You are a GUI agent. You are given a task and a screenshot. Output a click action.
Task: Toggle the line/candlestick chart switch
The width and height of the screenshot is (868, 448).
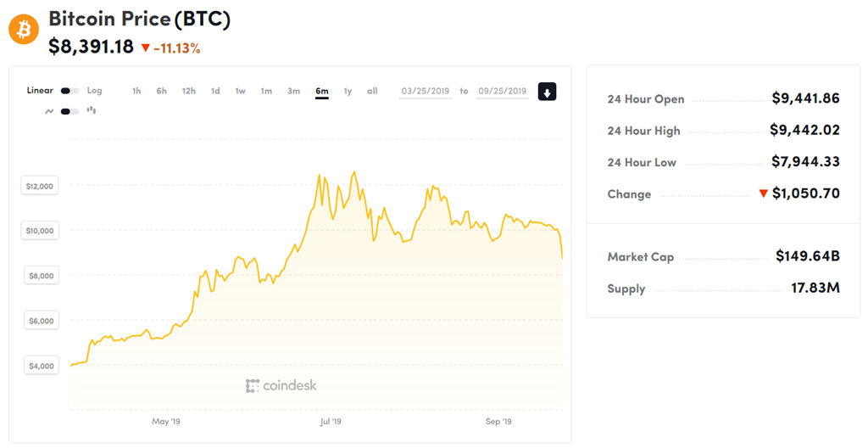70,111
